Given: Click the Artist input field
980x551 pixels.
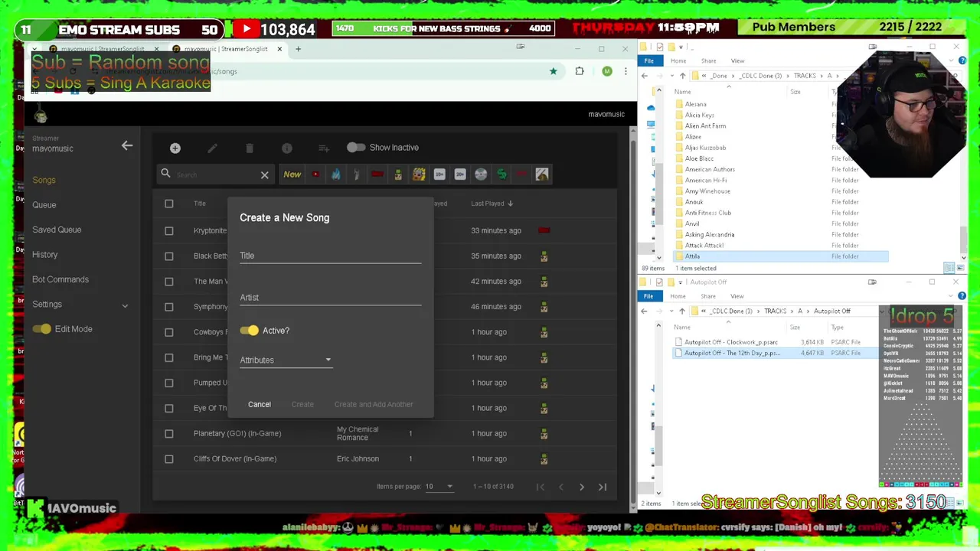Looking at the screenshot, I should point(331,298).
